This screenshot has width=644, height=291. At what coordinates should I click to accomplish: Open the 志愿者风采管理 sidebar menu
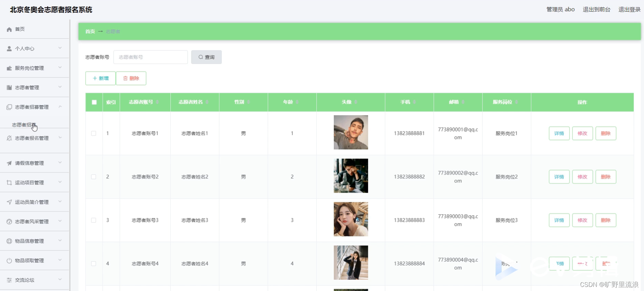(32, 222)
